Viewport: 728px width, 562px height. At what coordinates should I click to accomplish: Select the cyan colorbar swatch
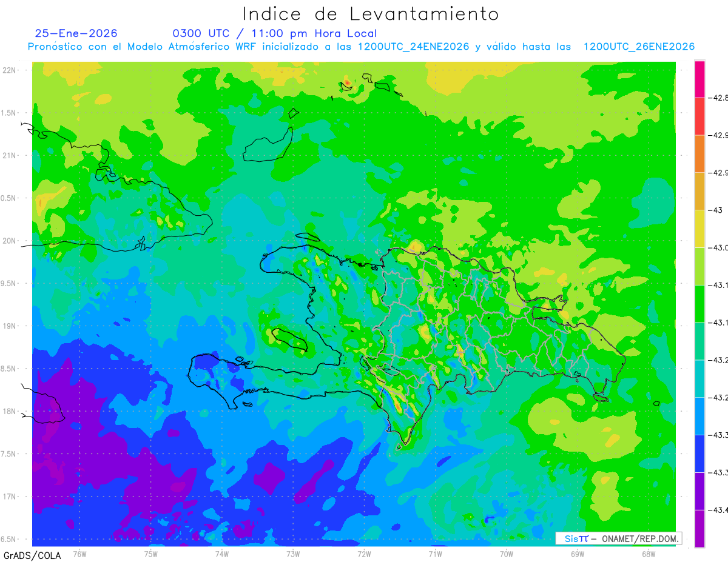699,379
